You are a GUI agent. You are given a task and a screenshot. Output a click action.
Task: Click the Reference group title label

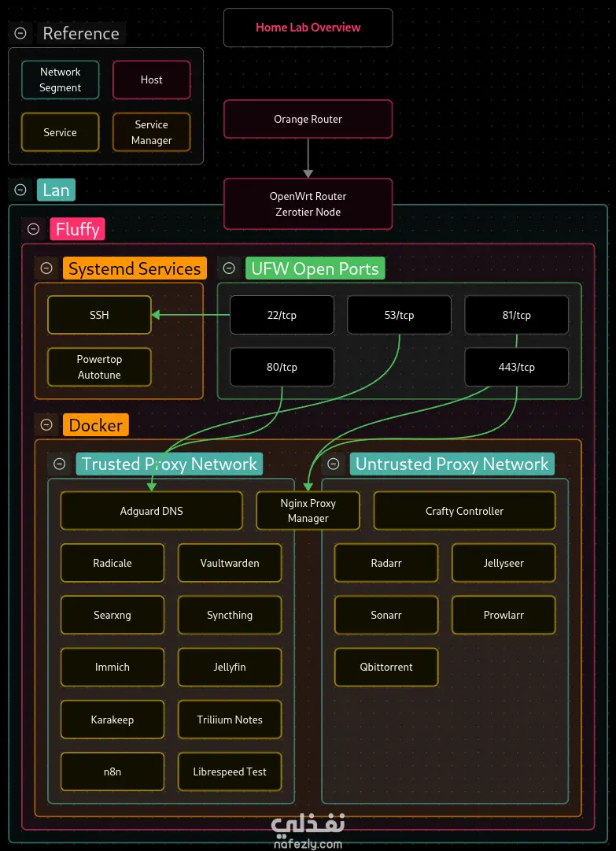[x=81, y=33]
